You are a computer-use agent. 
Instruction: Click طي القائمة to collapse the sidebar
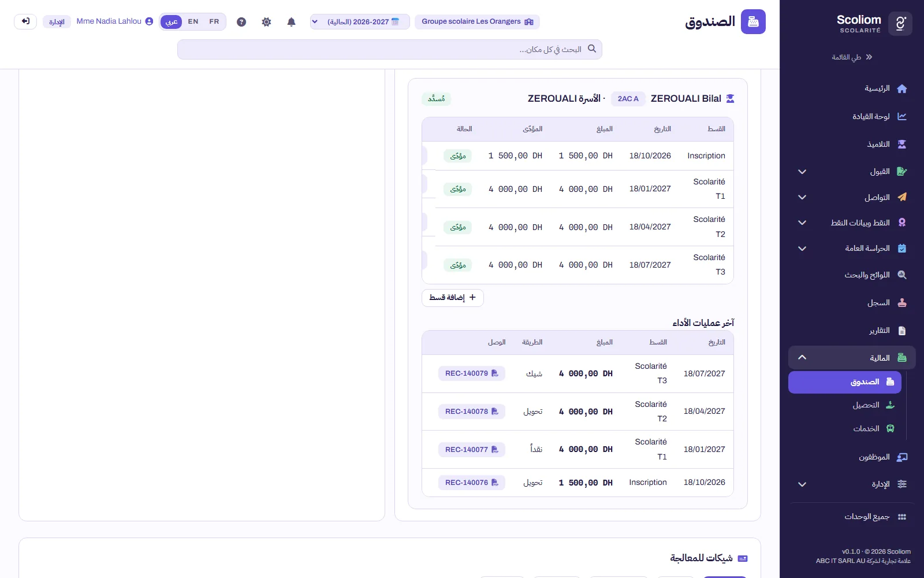pyautogui.click(x=852, y=57)
